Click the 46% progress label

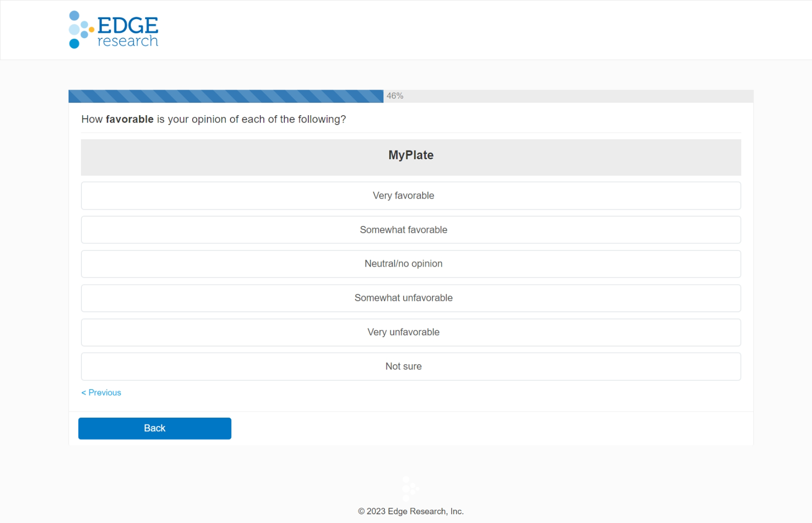395,96
